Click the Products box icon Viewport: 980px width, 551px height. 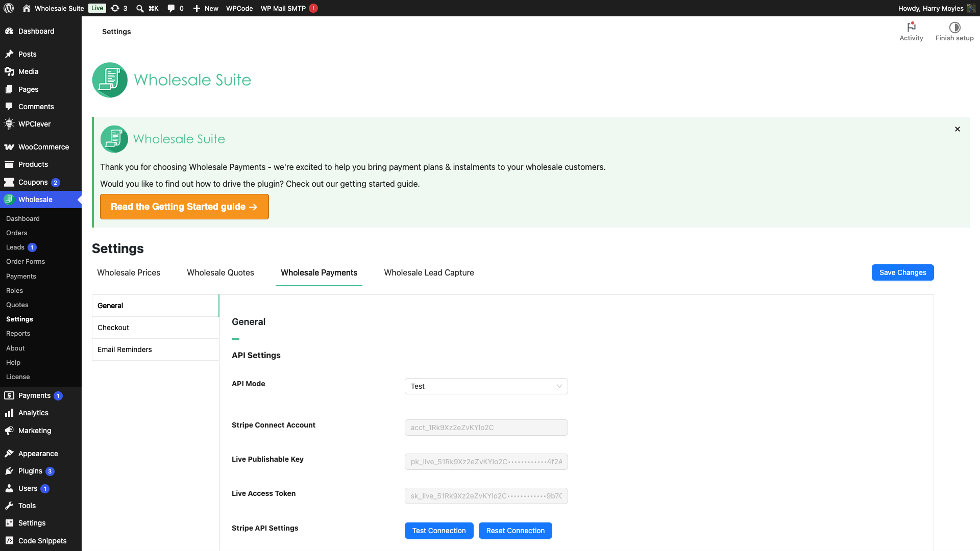click(9, 164)
